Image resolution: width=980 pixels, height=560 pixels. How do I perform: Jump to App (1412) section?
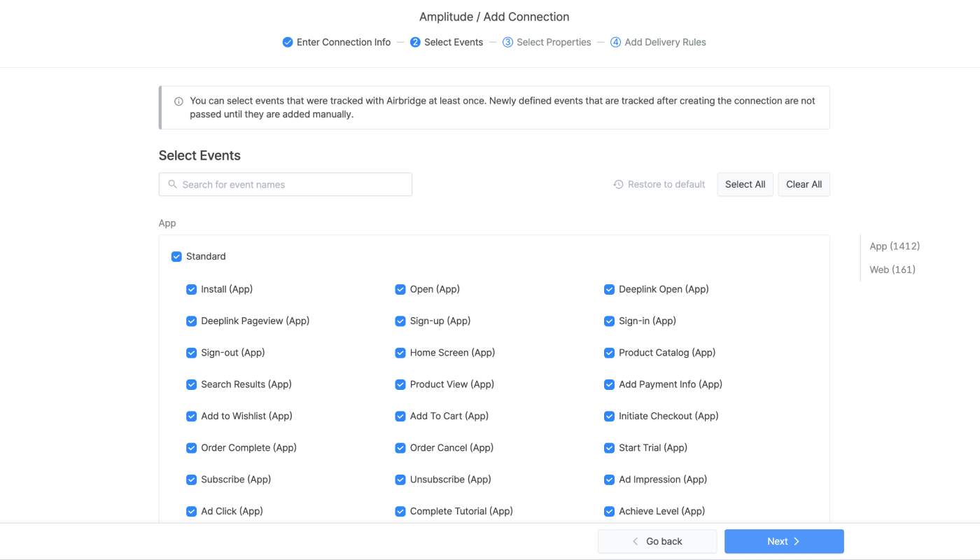tap(895, 246)
